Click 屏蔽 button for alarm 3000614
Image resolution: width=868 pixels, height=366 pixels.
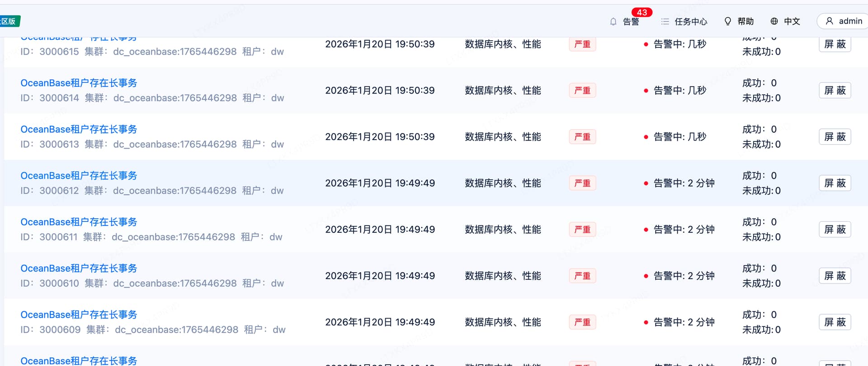pos(835,90)
